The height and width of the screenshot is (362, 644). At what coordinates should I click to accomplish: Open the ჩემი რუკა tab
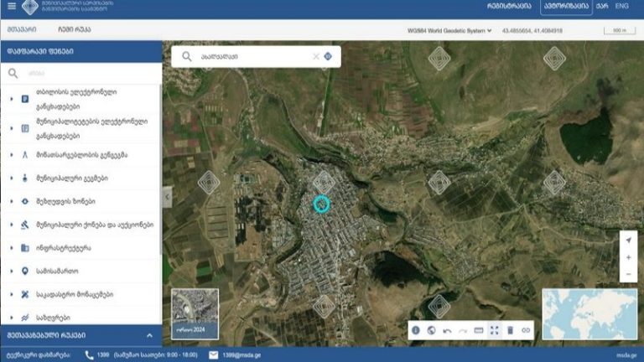[x=75, y=29]
